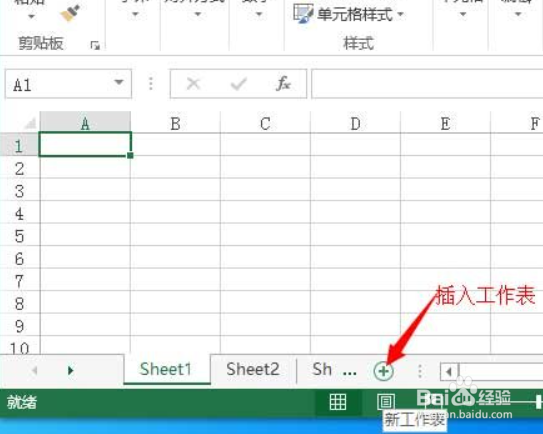
Task: Switch to Normal view grid icon
Action: [x=338, y=402]
